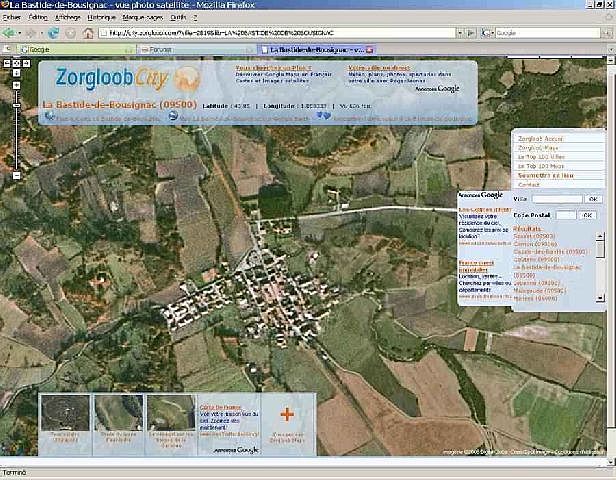Click the Contact sidebar link
616x480 pixels.
[x=529, y=184]
